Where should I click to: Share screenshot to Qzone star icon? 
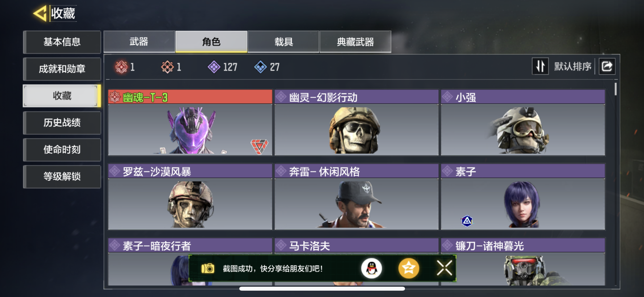click(x=408, y=268)
